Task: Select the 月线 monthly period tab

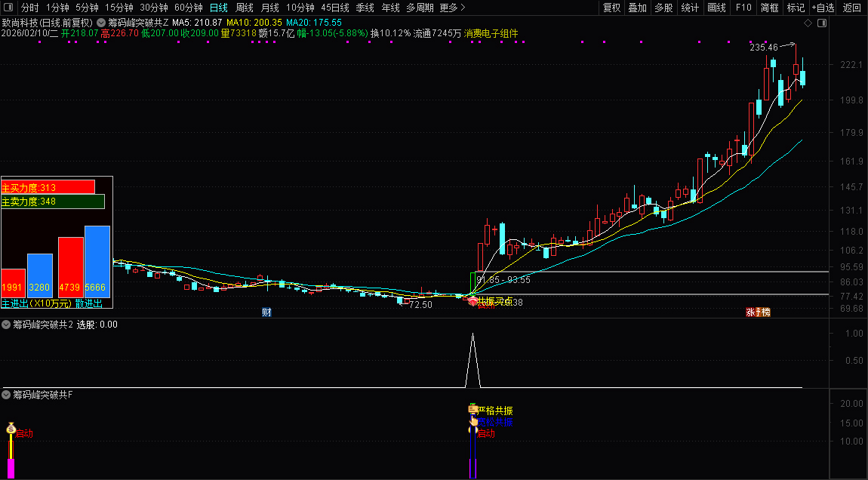Action: tap(269, 8)
